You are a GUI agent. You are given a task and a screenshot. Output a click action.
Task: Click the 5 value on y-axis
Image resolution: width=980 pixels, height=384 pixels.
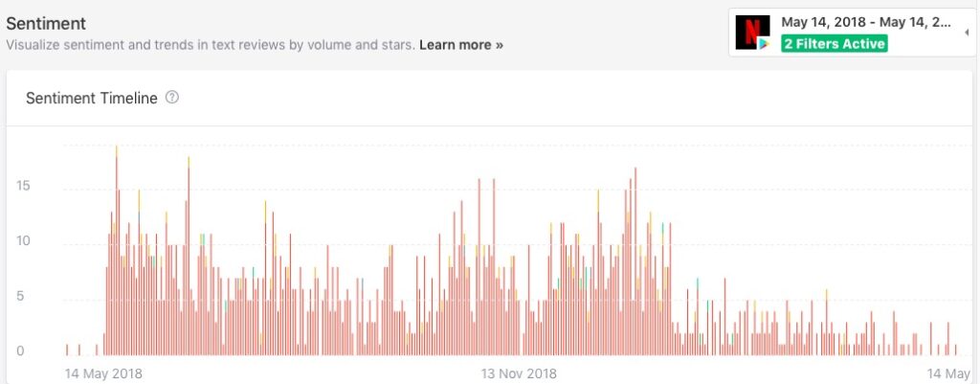coord(21,296)
